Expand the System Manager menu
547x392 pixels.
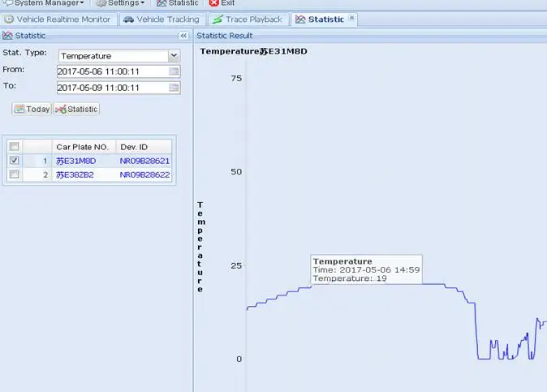[44, 3]
